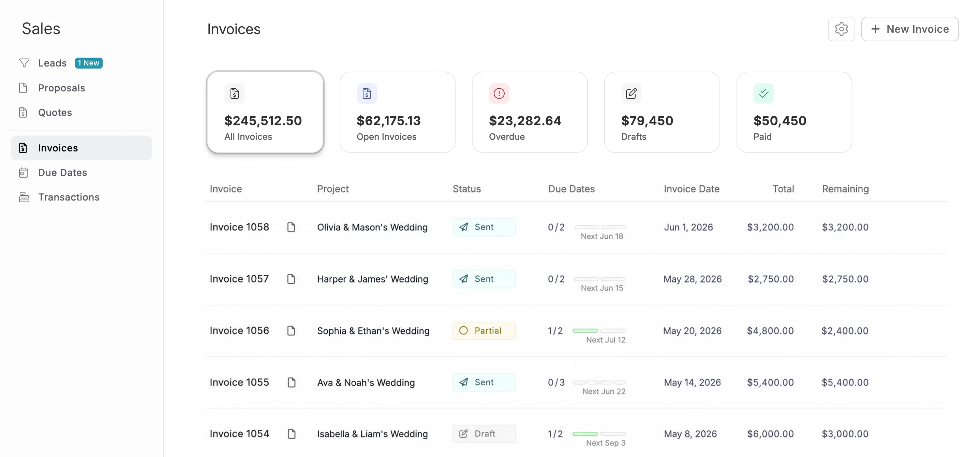Filter by Drafts card
Viewport: 980px width, 457px height.
662,112
